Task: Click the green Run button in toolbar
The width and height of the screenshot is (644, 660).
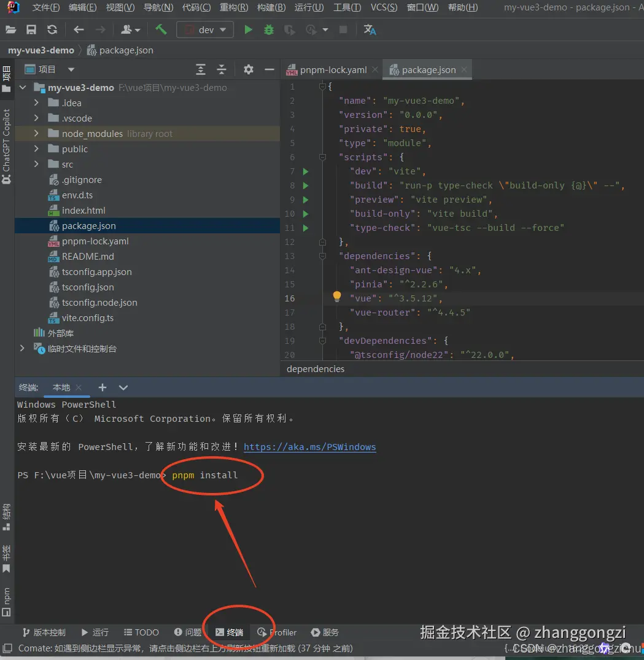Action: tap(248, 29)
